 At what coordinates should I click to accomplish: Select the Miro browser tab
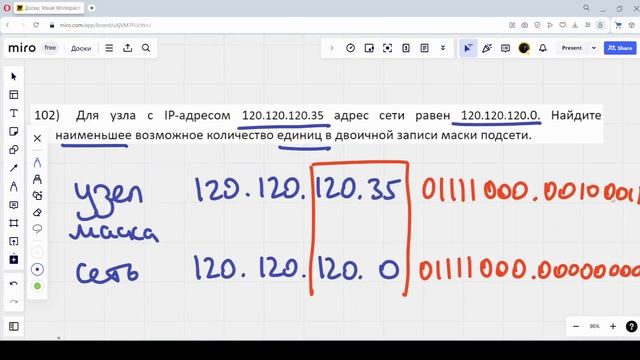49,8
